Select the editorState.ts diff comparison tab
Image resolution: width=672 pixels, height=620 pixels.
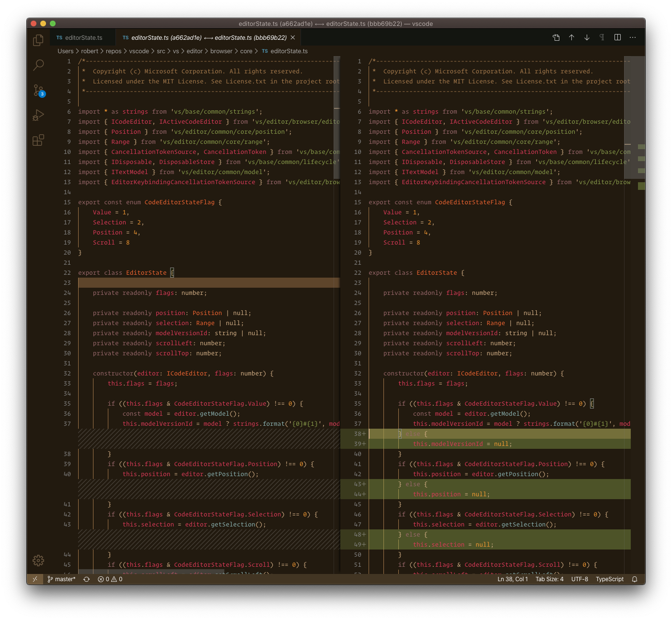coord(209,37)
